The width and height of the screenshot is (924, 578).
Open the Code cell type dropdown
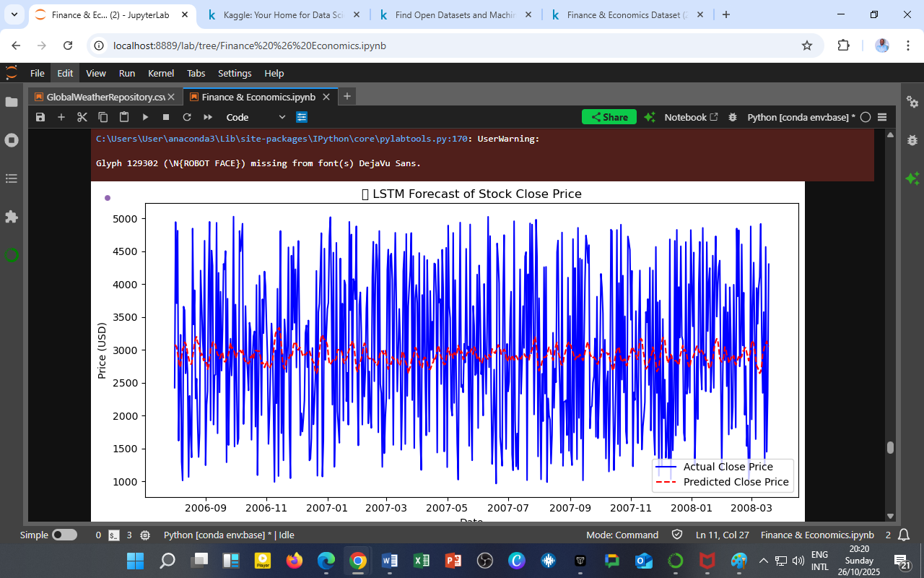coord(256,117)
